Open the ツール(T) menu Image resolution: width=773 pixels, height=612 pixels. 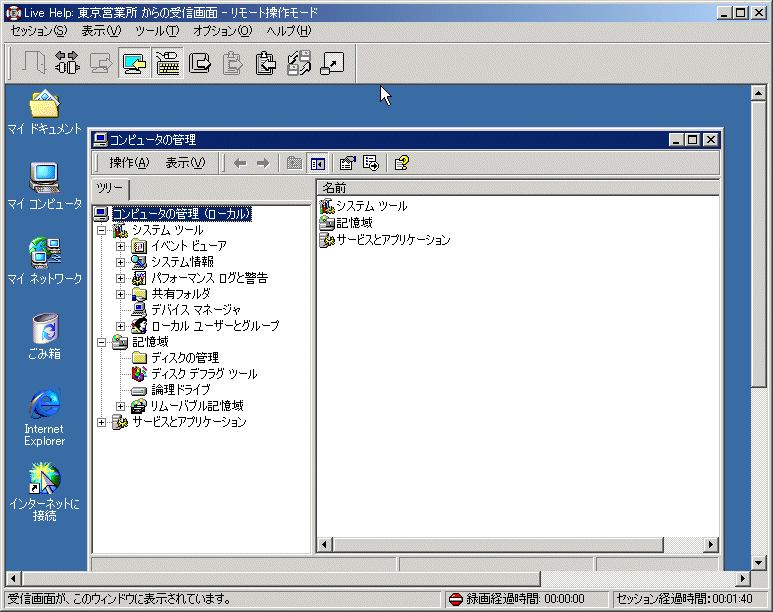tap(157, 31)
